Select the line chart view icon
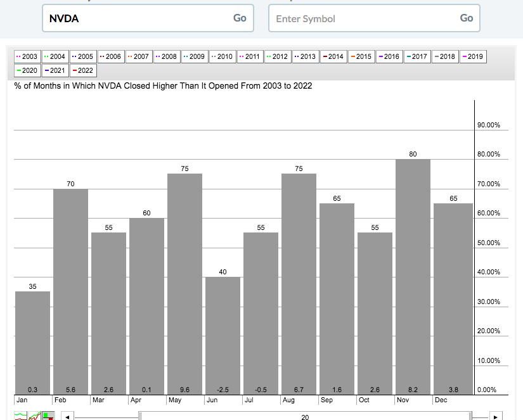The width and height of the screenshot is (523, 420). coord(21,416)
